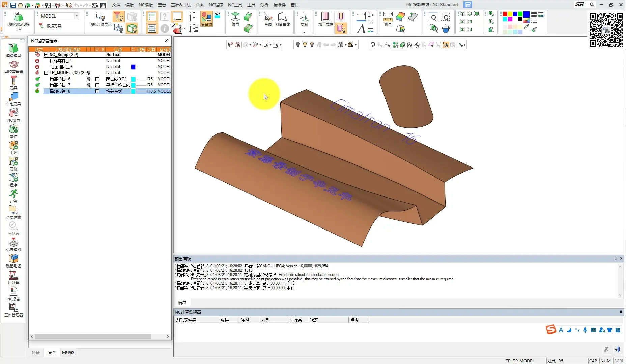Launch 机床模拟 machine simulation
Image resolution: width=626 pixels, height=364 pixels.
click(x=13, y=244)
